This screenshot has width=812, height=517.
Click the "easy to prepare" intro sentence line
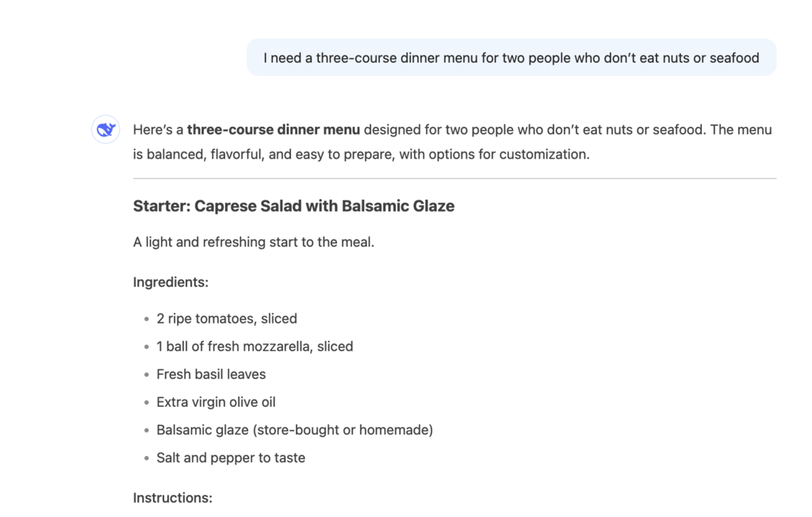coord(361,154)
